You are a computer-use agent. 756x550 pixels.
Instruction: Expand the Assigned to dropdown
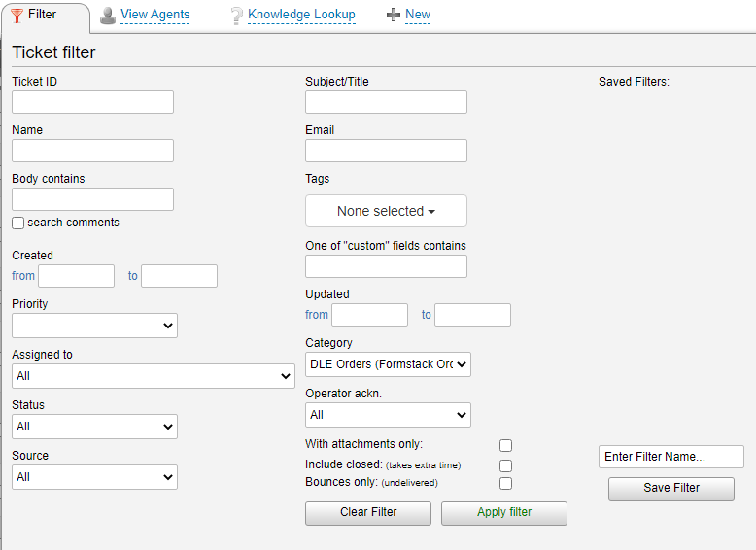154,376
